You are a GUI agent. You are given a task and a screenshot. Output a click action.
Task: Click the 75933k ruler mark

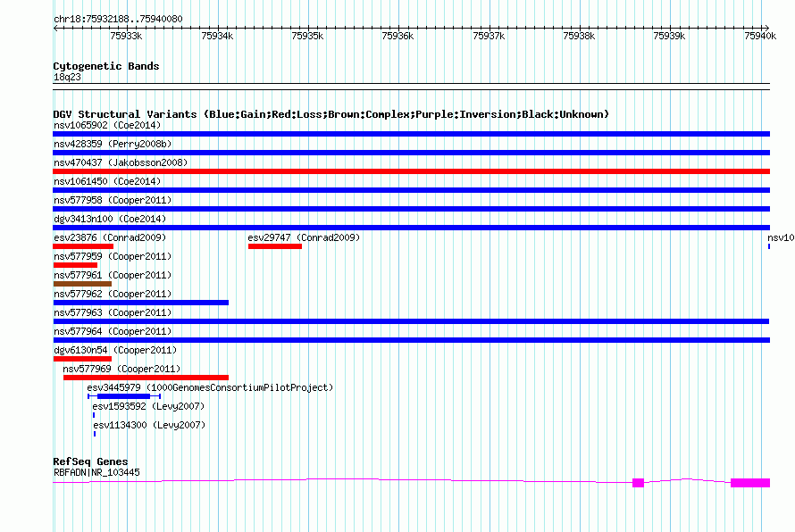126,36
